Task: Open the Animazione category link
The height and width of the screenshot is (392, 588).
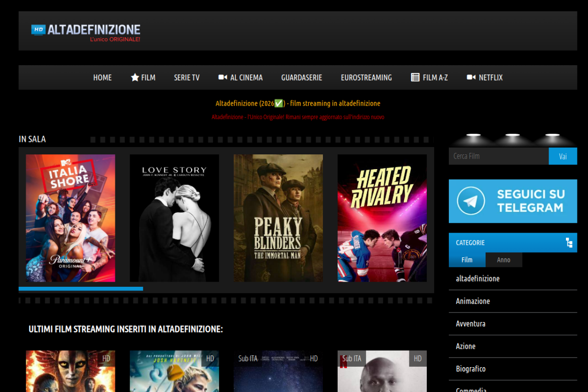Action: click(x=473, y=301)
